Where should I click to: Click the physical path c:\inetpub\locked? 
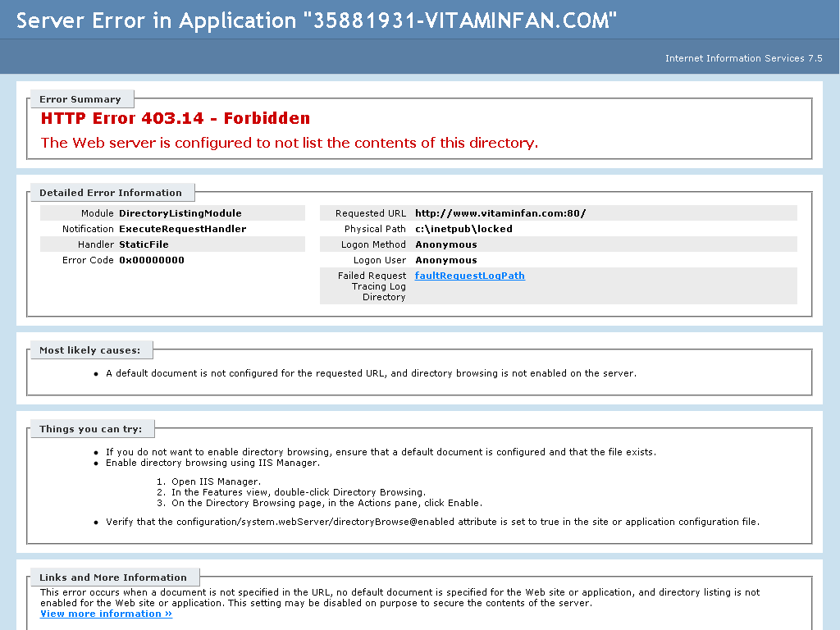464,229
